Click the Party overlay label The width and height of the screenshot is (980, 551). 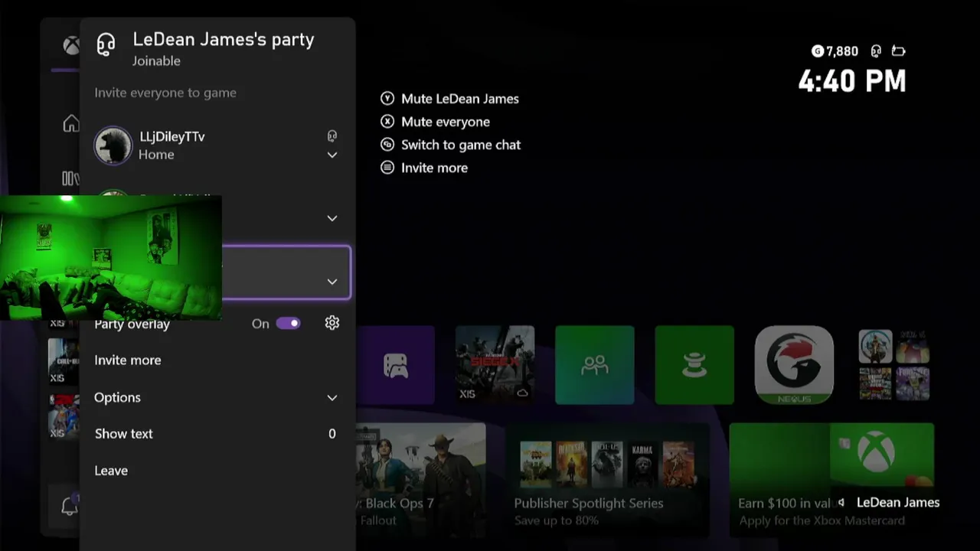[132, 324]
